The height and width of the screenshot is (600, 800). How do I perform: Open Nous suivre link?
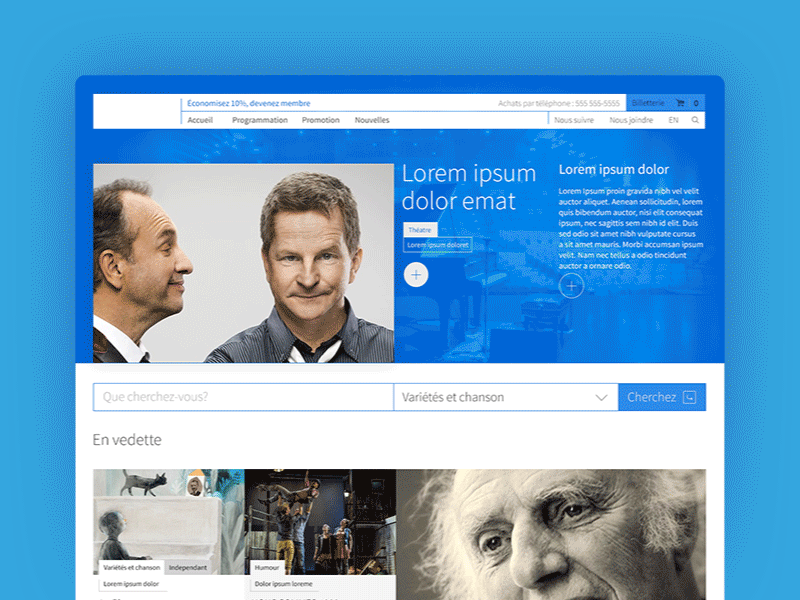point(574,120)
